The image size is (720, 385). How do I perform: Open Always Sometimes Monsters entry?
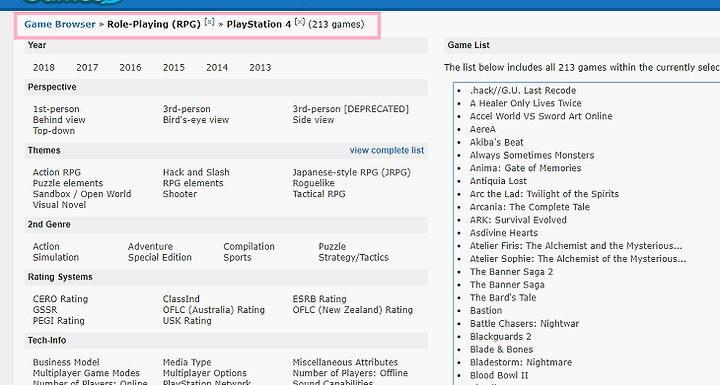point(532,155)
